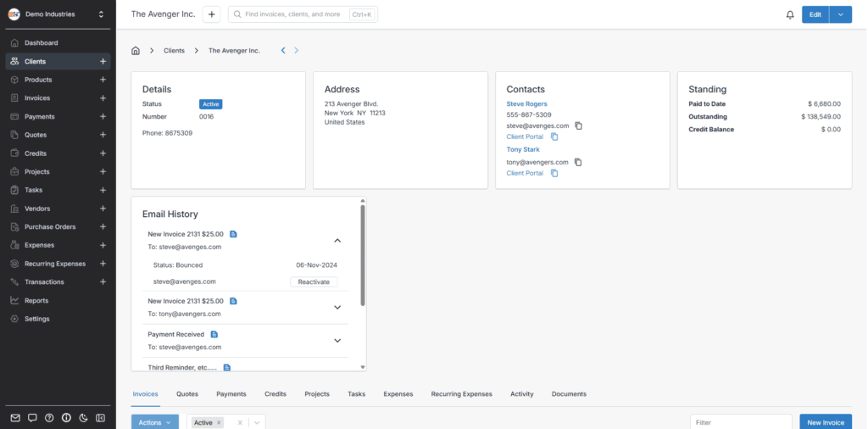Toggle dark mode with moon icon
The image size is (868, 429).
click(x=83, y=418)
